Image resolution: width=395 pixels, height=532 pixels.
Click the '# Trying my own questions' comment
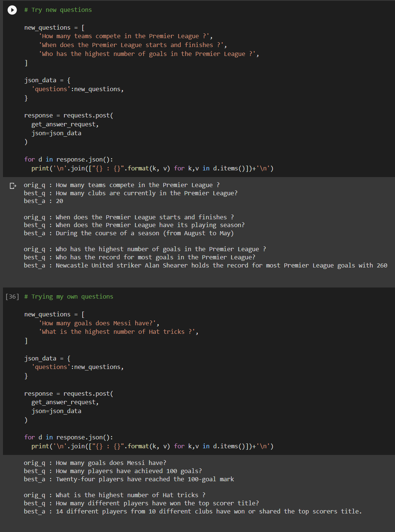click(x=68, y=296)
